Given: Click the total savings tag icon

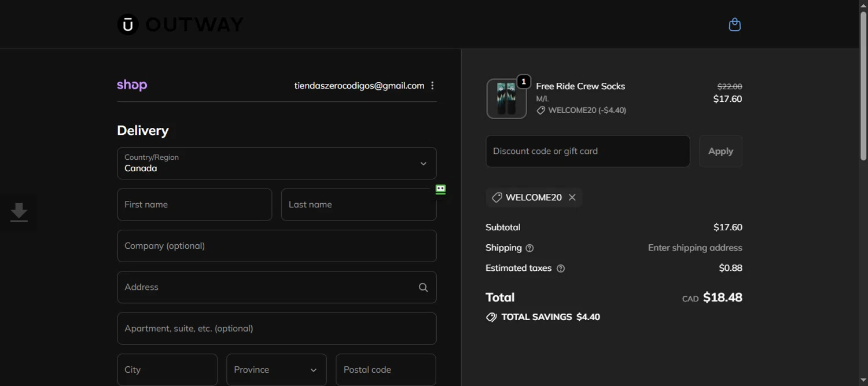Looking at the screenshot, I should click(x=491, y=317).
